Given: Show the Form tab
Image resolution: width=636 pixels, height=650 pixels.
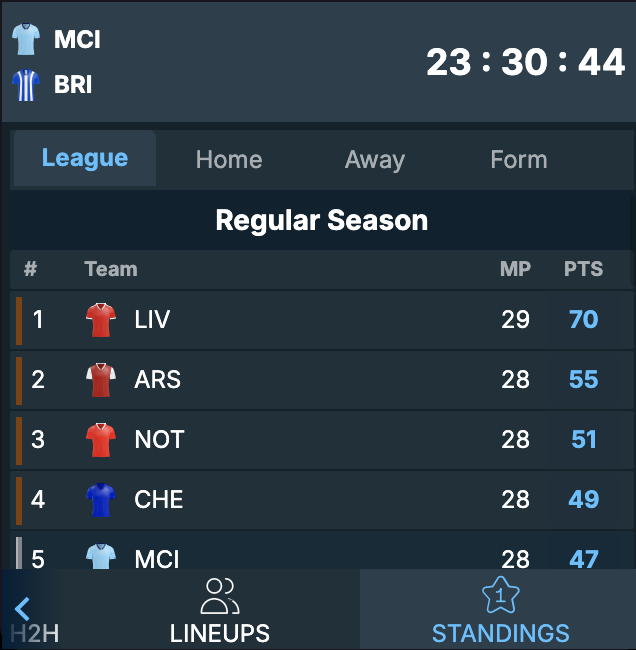Looking at the screenshot, I should [x=519, y=160].
